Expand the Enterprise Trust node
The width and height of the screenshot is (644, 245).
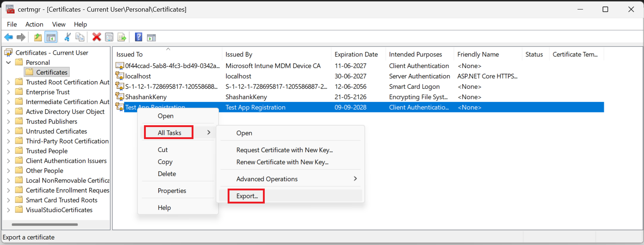(8, 92)
